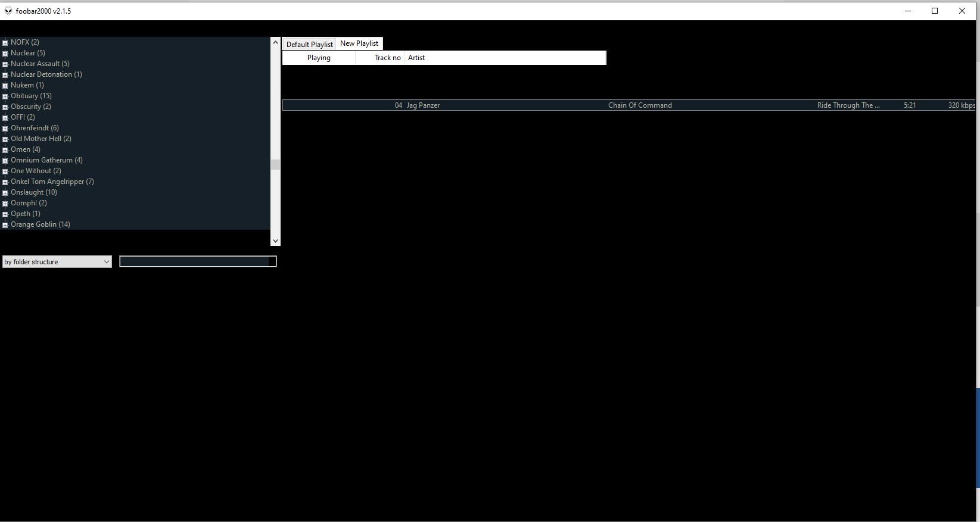Select Nuclear Detonation (1) in library

coord(46,74)
